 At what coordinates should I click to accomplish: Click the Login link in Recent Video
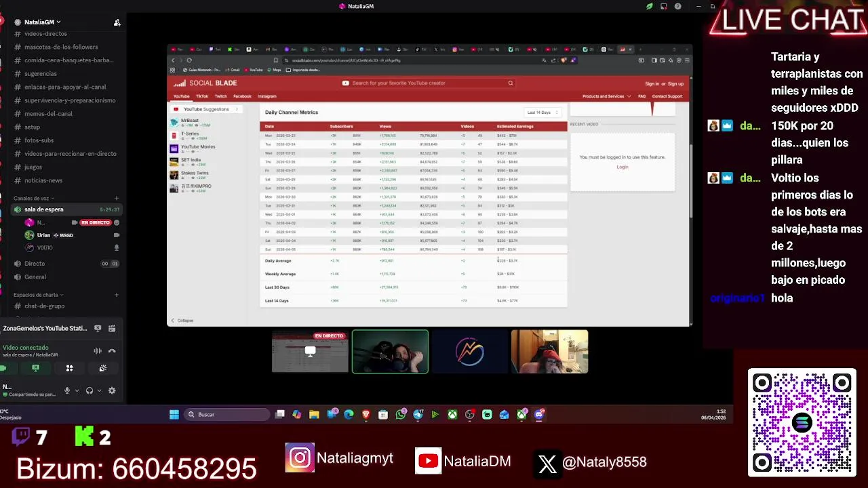tap(623, 167)
